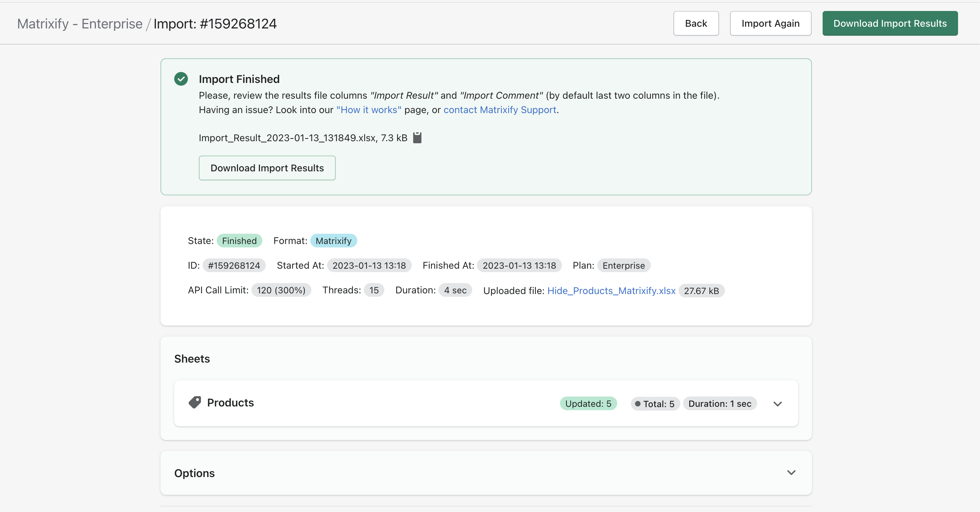Click the green Import Finished checkmark icon

[x=181, y=79]
